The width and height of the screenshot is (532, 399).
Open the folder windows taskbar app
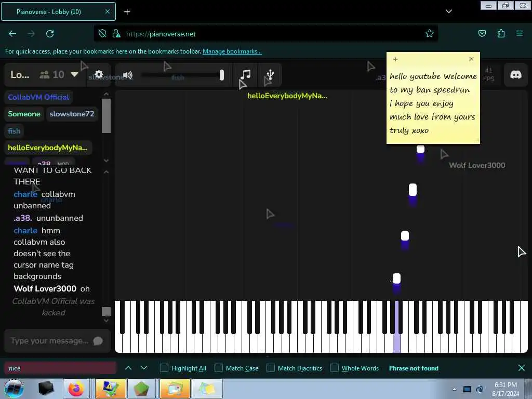pyautogui.click(x=175, y=389)
